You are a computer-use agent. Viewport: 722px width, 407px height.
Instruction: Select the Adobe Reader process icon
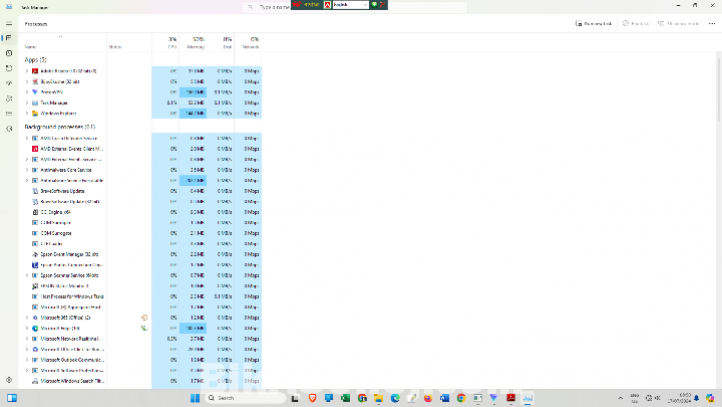pos(35,71)
